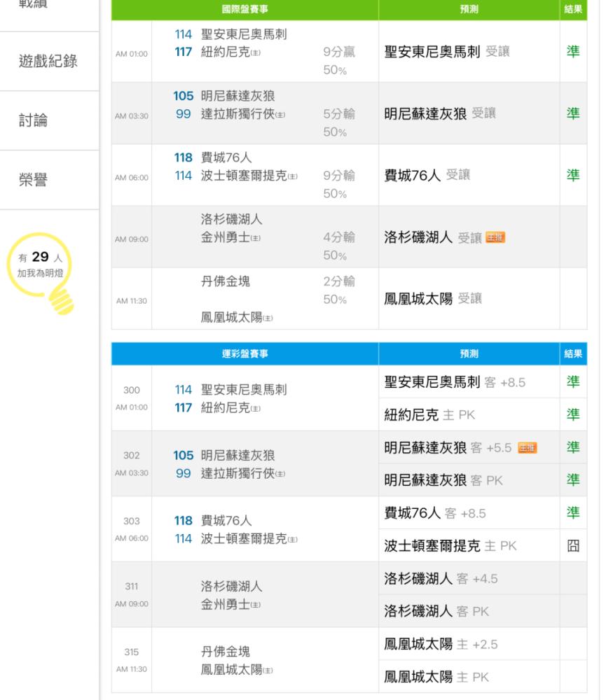Click 鳳凰城太陽 主 PK prediction

[x=436, y=677]
